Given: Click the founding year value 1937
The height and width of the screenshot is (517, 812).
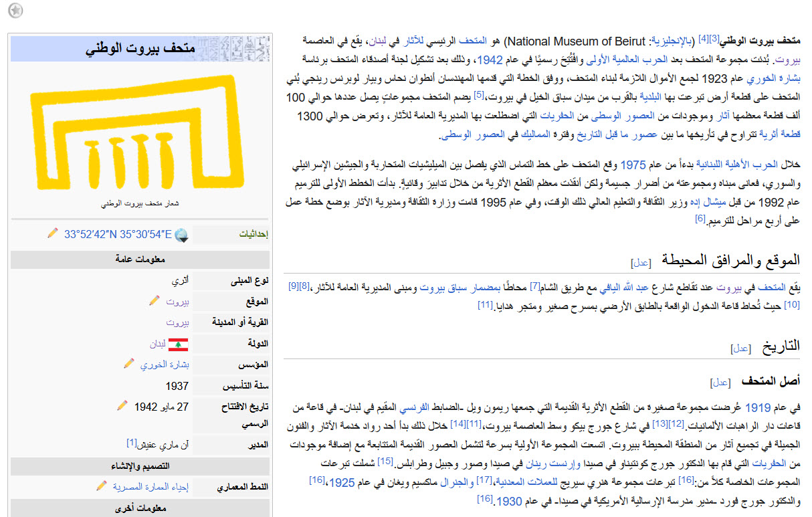Looking at the screenshot, I should [177, 387].
